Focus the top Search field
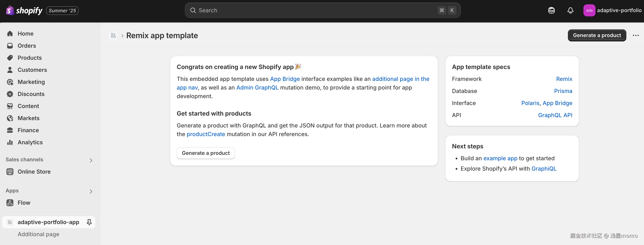Viewport: 644px width, 245px height. [x=313, y=10]
